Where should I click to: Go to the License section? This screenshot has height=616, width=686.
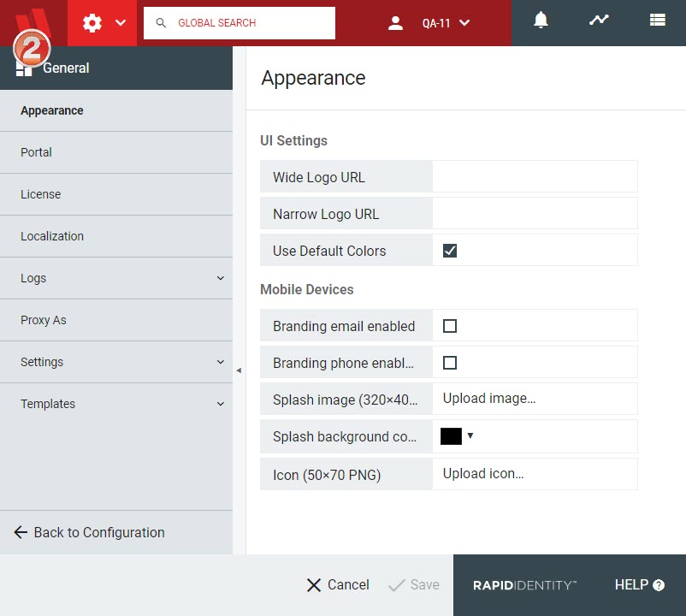(116, 194)
